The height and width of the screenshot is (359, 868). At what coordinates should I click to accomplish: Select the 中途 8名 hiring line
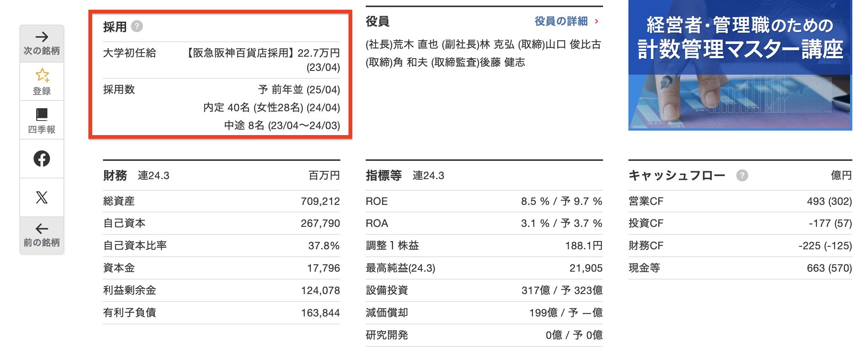tap(282, 125)
